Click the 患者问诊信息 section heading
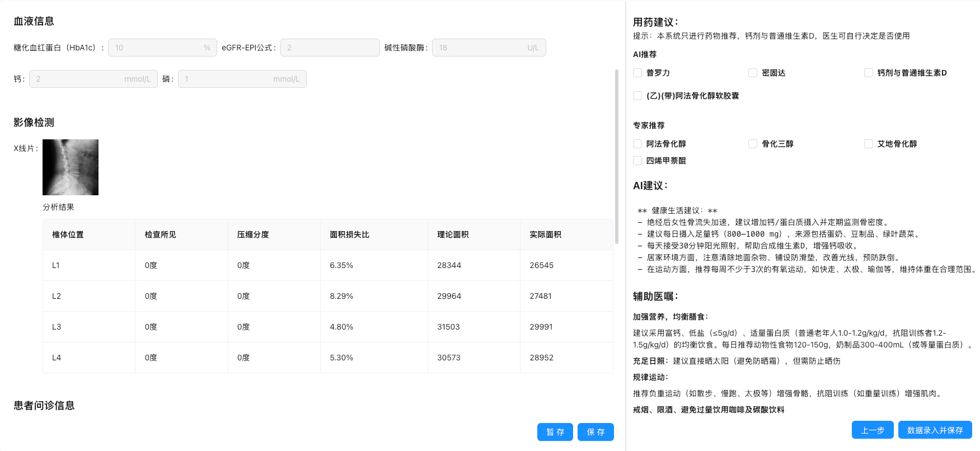The height and width of the screenshot is (451, 980). coord(44,406)
